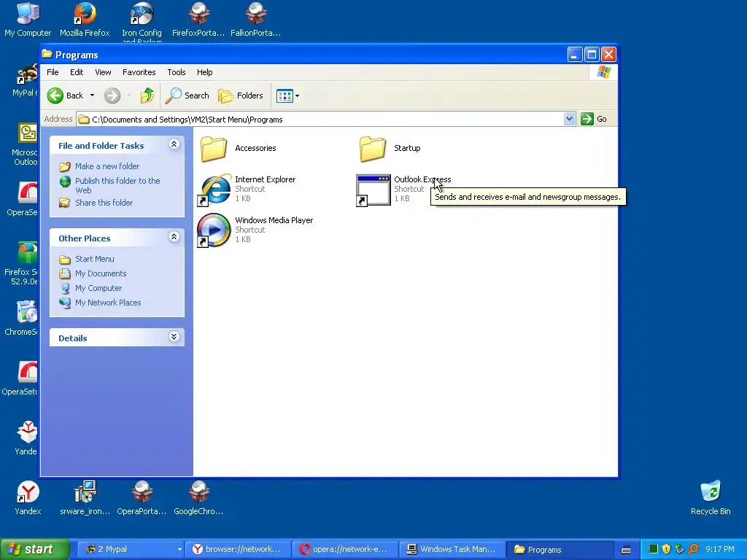Switch to the Yandex browser://network taskbar button

click(237, 550)
